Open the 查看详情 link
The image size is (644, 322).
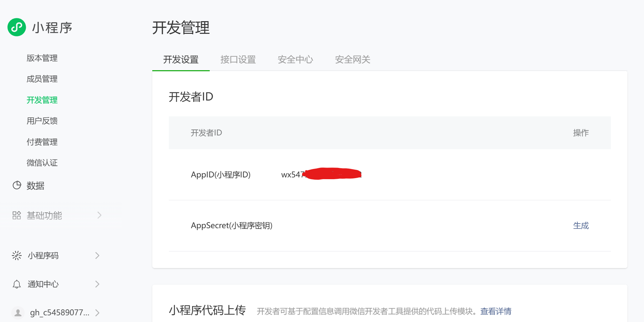point(496,311)
